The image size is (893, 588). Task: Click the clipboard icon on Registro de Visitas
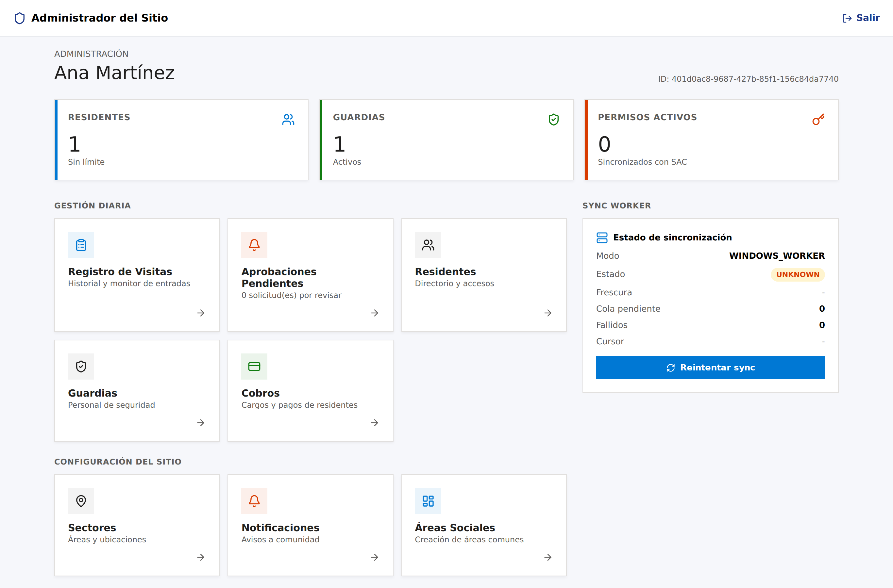point(81,245)
